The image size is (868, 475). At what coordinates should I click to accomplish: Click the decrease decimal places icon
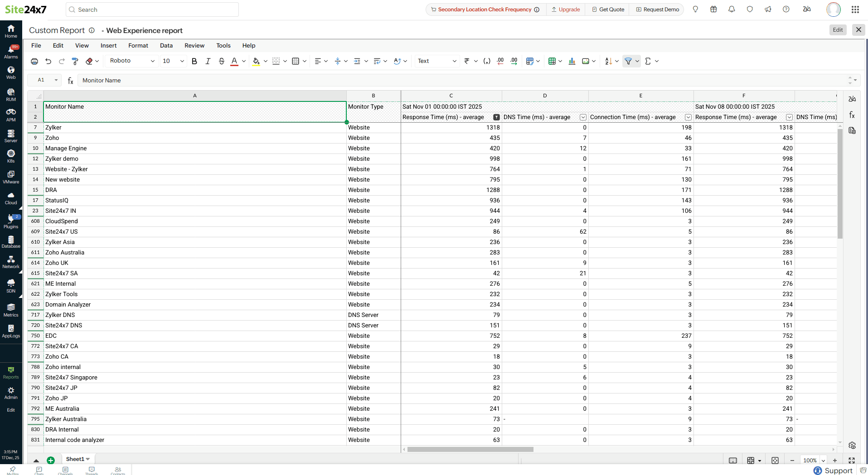pyautogui.click(x=500, y=61)
